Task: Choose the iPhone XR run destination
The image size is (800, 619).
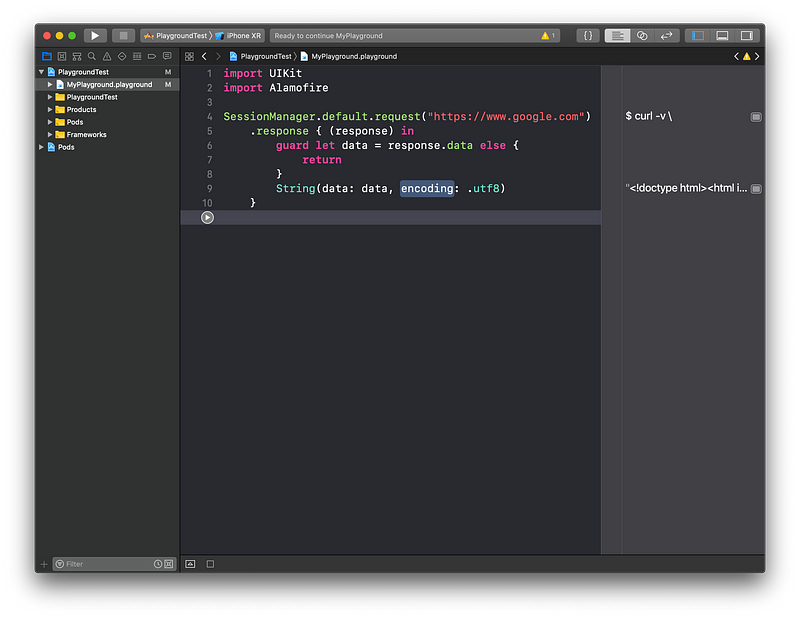Action: pos(238,36)
